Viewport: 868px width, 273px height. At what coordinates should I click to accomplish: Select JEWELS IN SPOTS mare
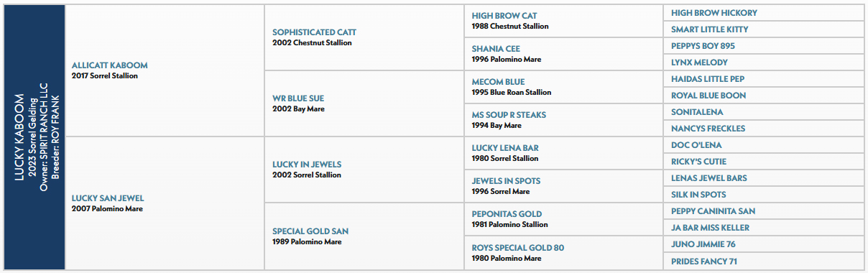(506, 181)
